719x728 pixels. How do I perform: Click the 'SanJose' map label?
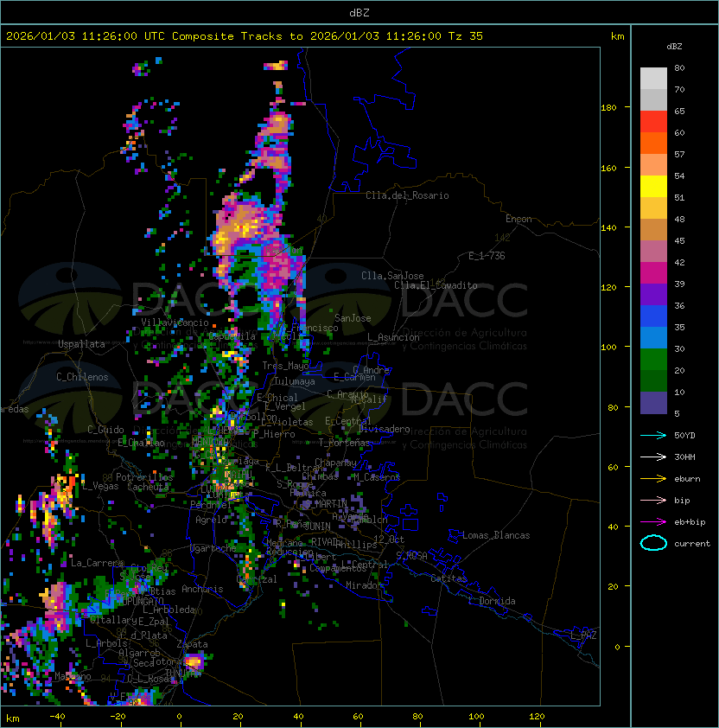click(353, 318)
